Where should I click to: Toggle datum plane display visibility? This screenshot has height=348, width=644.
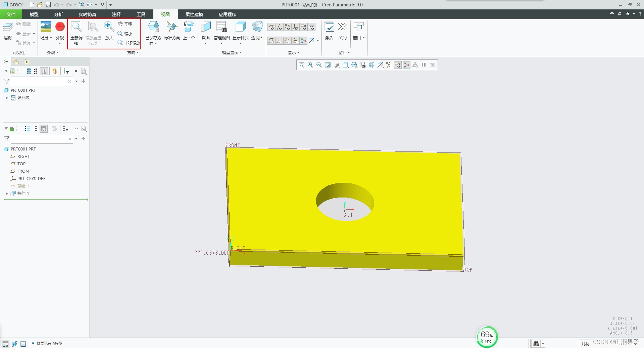(x=271, y=27)
